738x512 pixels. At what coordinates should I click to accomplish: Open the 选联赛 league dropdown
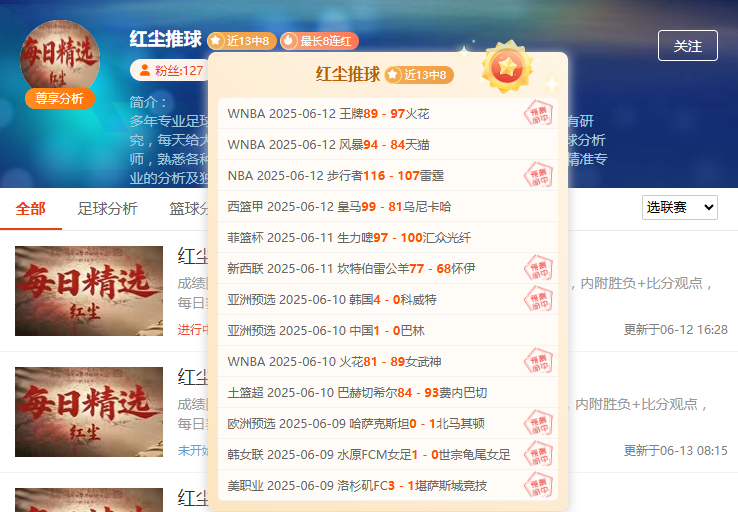[680, 207]
